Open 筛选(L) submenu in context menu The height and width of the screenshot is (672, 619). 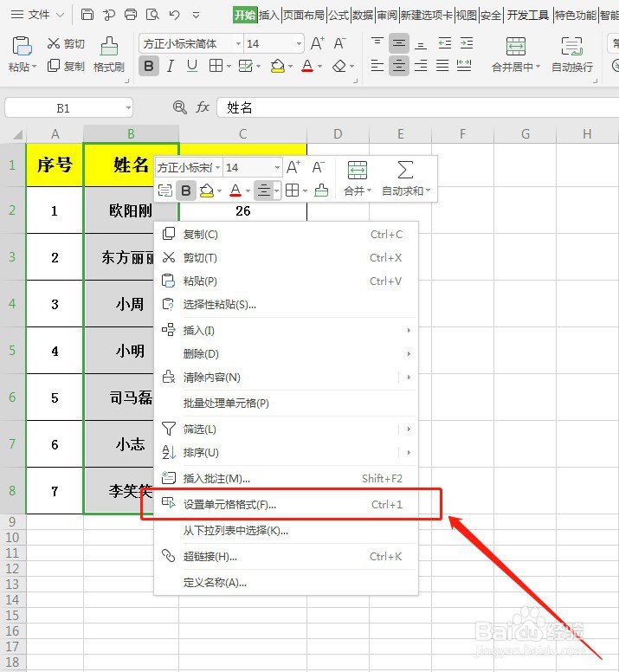286,429
